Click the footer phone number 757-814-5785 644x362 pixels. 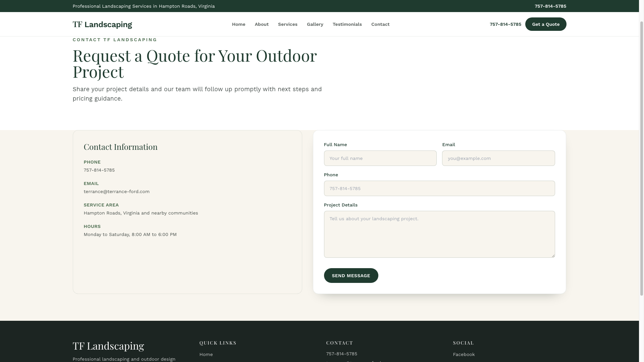point(341,354)
